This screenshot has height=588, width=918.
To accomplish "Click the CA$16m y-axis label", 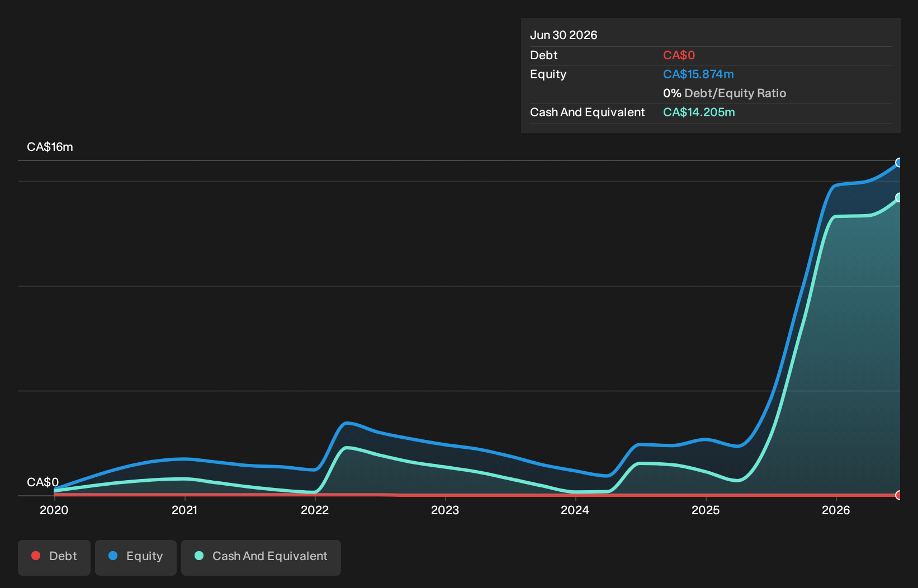I will (x=50, y=147).
